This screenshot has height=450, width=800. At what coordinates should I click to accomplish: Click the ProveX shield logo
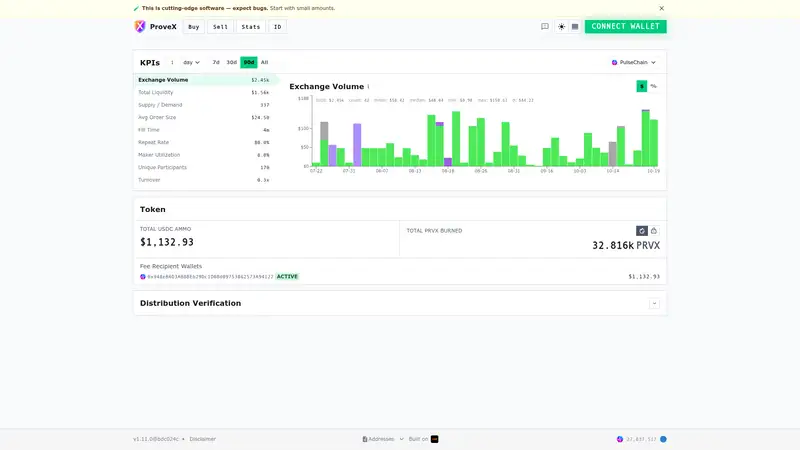point(140,26)
